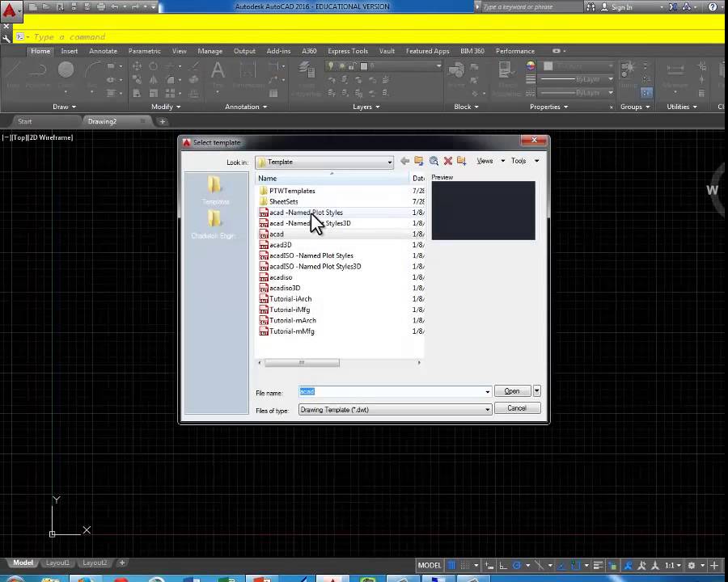The image size is (728, 582).
Task: Toggle grid display in status bar
Action: pyautogui.click(x=451, y=565)
